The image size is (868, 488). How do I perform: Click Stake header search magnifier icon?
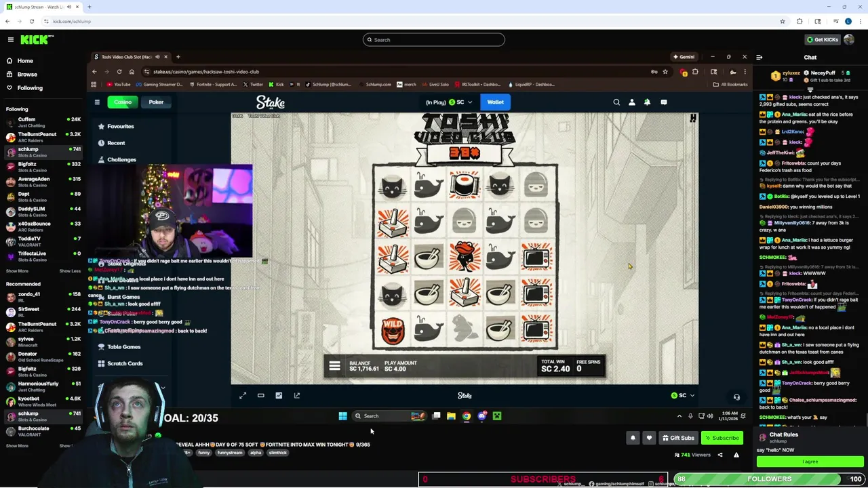(616, 102)
